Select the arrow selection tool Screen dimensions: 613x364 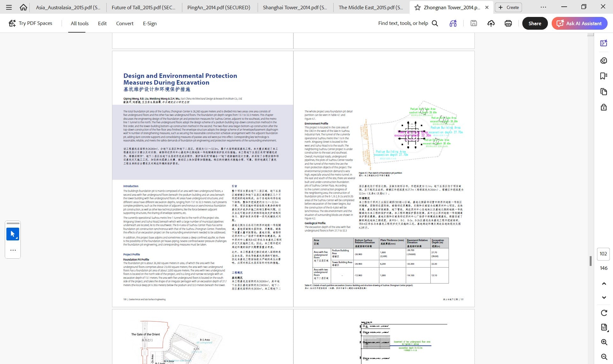pyautogui.click(x=13, y=234)
